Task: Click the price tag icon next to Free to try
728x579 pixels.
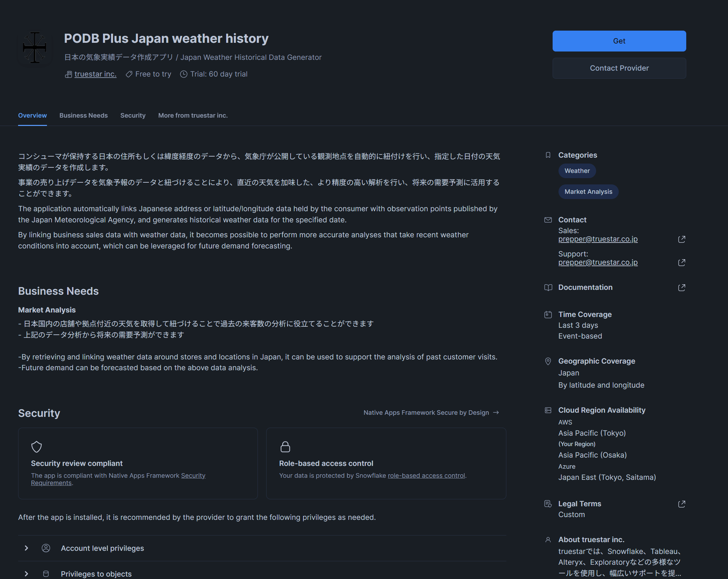Action: [129, 74]
